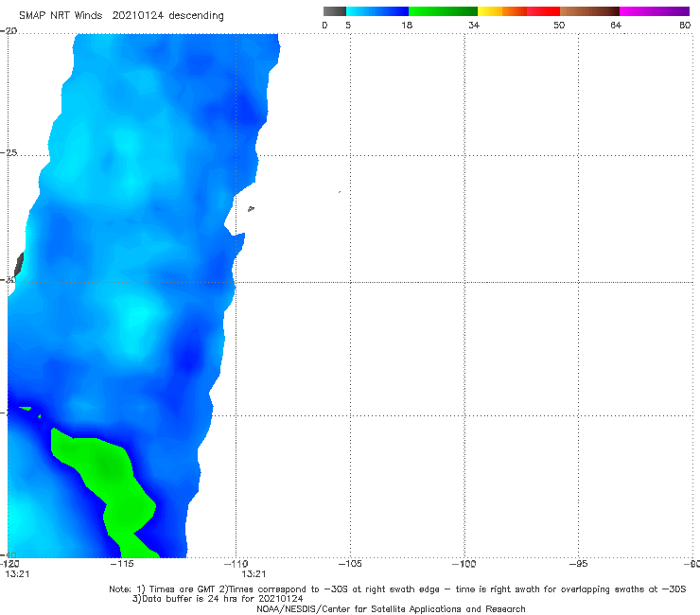The height and width of the screenshot is (615, 700).
Task: Select the magenta-purple segment of the color bar
Action: (x=655, y=11)
